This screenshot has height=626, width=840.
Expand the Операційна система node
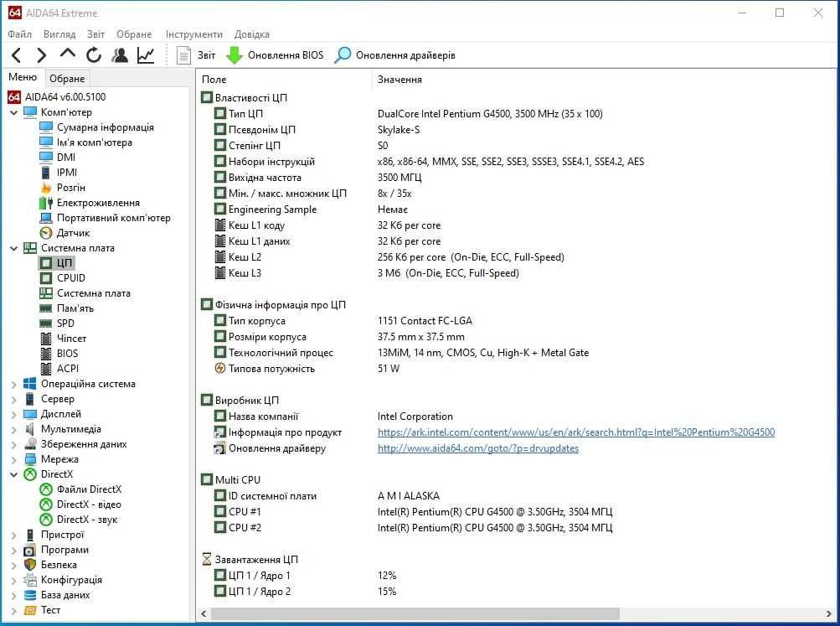pyautogui.click(x=14, y=384)
